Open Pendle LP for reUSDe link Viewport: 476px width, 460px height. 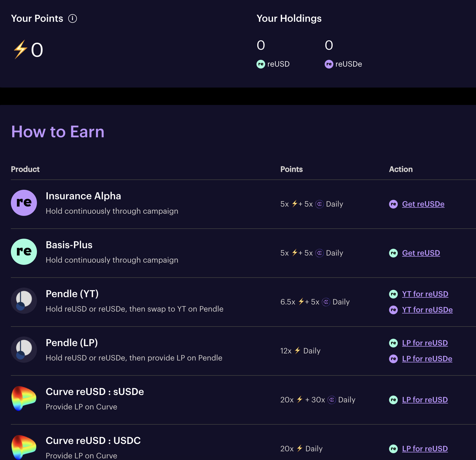pyautogui.click(x=427, y=359)
